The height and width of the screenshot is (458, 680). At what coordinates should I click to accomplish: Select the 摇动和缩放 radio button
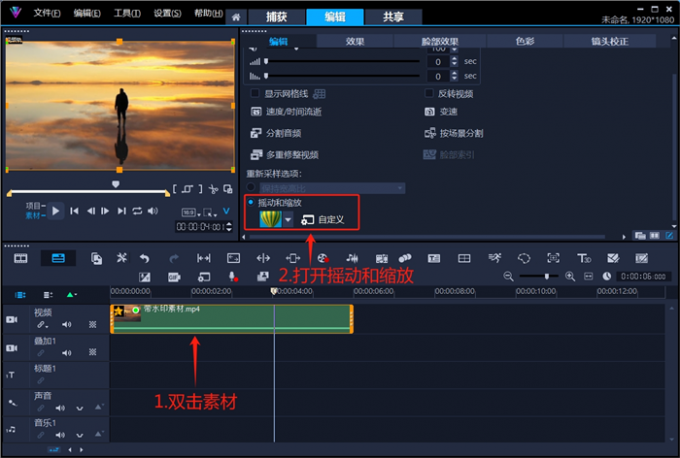coord(251,203)
